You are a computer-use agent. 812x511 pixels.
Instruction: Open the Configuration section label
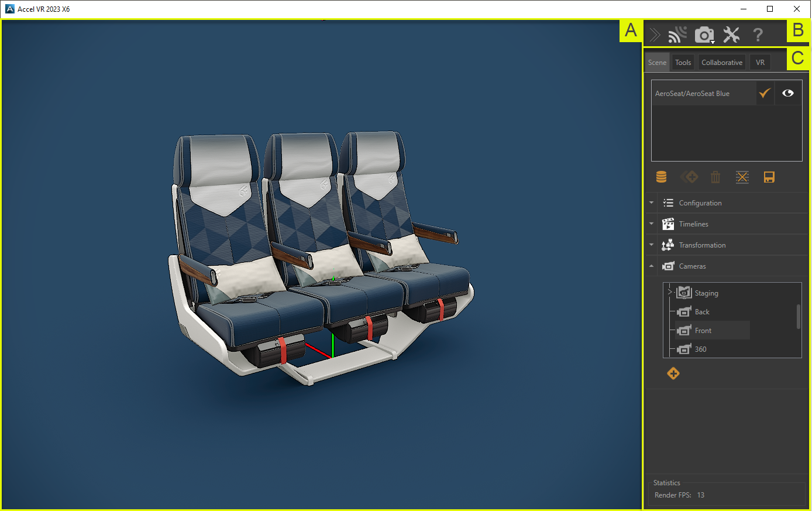click(700, 203)
